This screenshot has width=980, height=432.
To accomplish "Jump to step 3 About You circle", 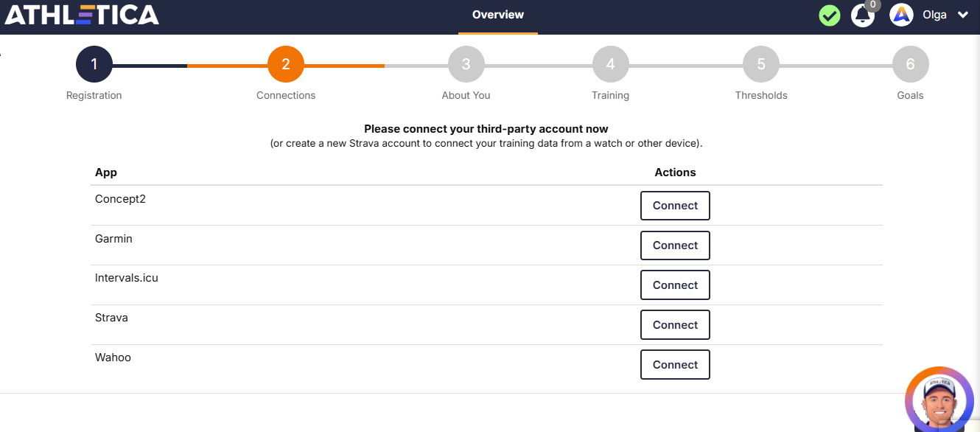I will coord(466,64).
